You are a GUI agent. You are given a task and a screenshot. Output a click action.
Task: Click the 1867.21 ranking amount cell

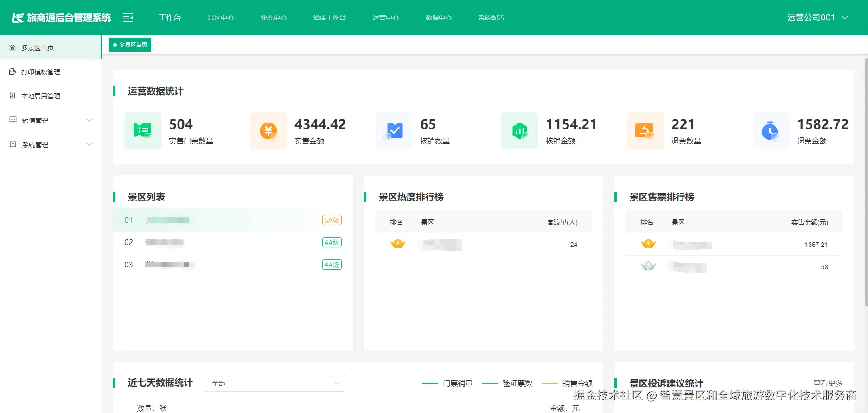816,245
